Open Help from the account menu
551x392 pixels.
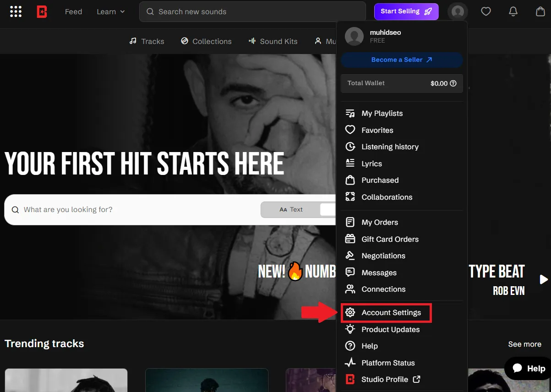(x=369, y=346)
